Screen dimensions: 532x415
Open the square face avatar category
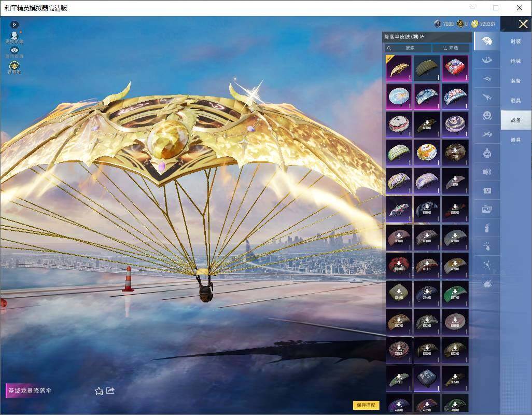(x=487, y=190)
